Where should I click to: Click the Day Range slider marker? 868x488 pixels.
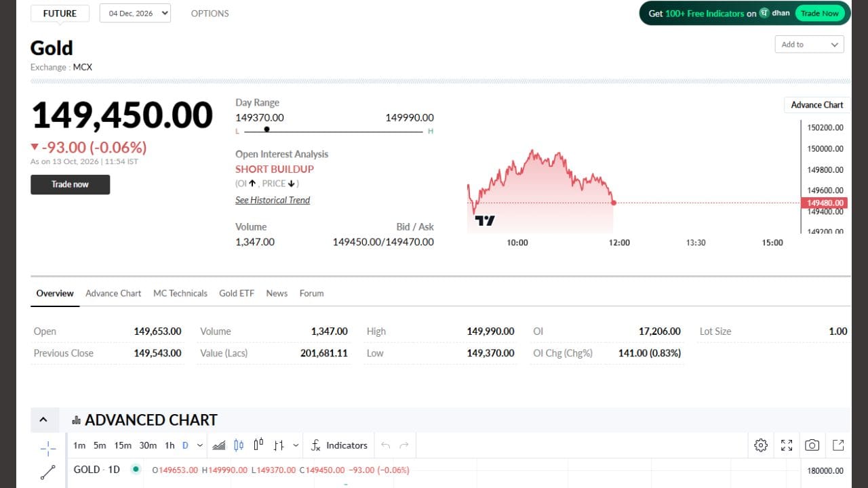coord(267,129)
